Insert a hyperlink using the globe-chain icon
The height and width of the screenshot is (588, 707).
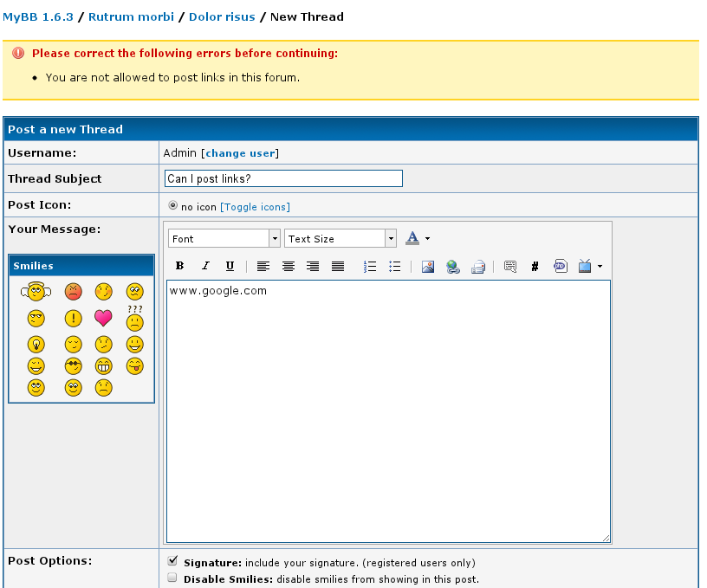(x=452, y=267)
